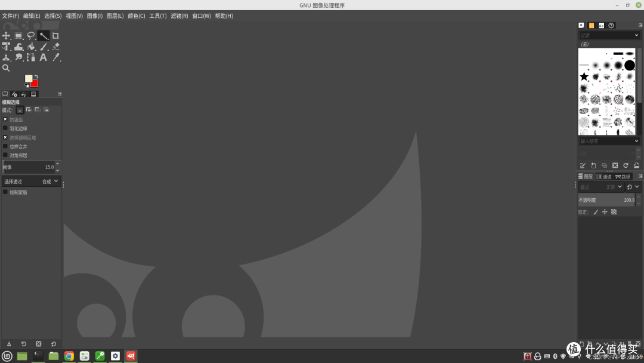Reset tool options to defaults
Screen dimensions: 644x363
[54, 344]
